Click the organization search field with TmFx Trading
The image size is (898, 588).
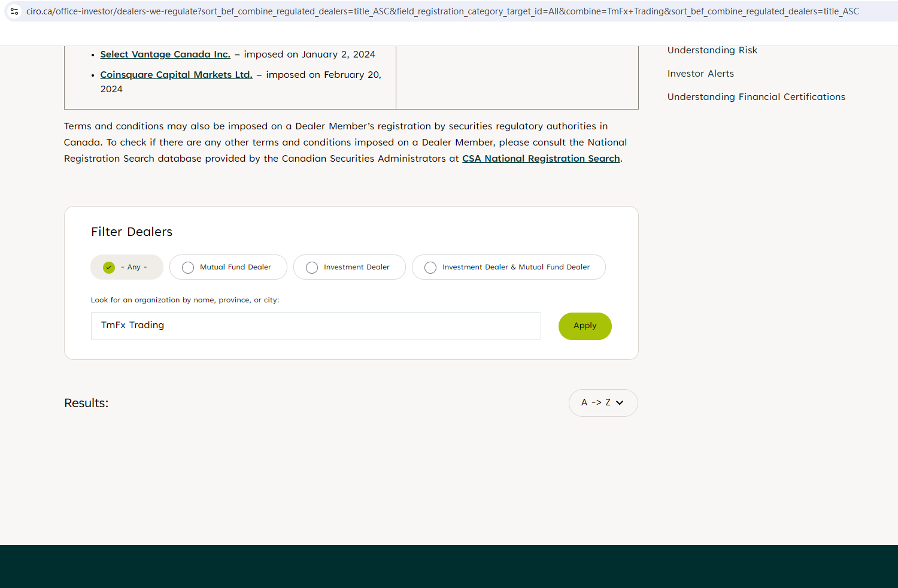[x=316, y=326]
